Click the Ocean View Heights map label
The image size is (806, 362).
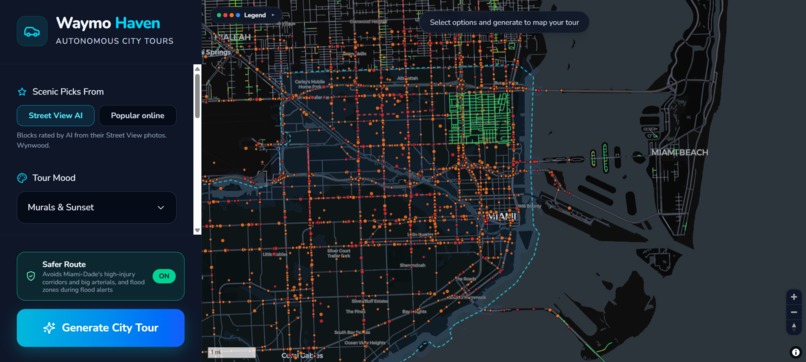pos(365,343)
